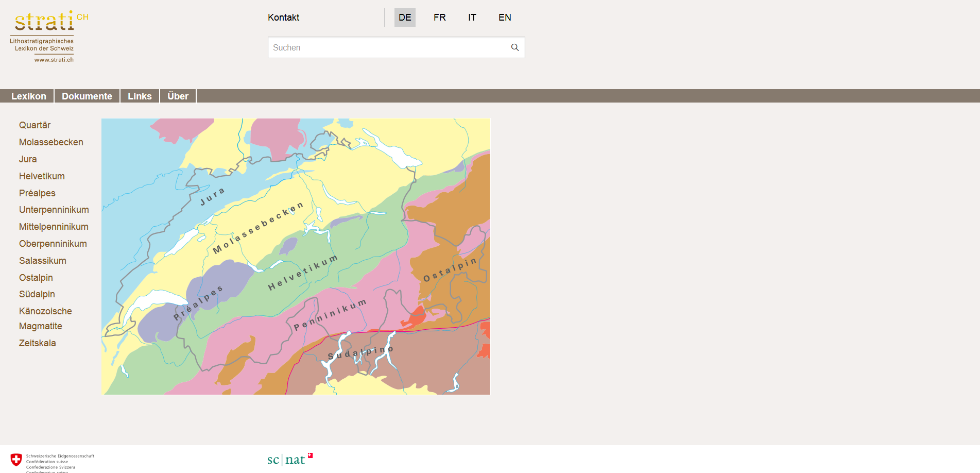Open the Kontakt page
Screen dimensions: 980x473
coord(283,18)
